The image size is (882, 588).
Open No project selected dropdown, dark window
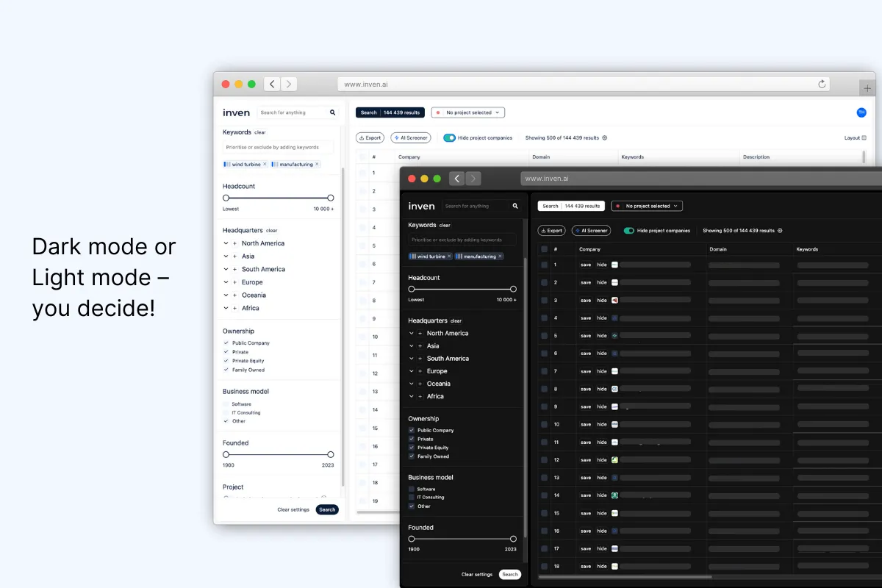pos(647,206)
